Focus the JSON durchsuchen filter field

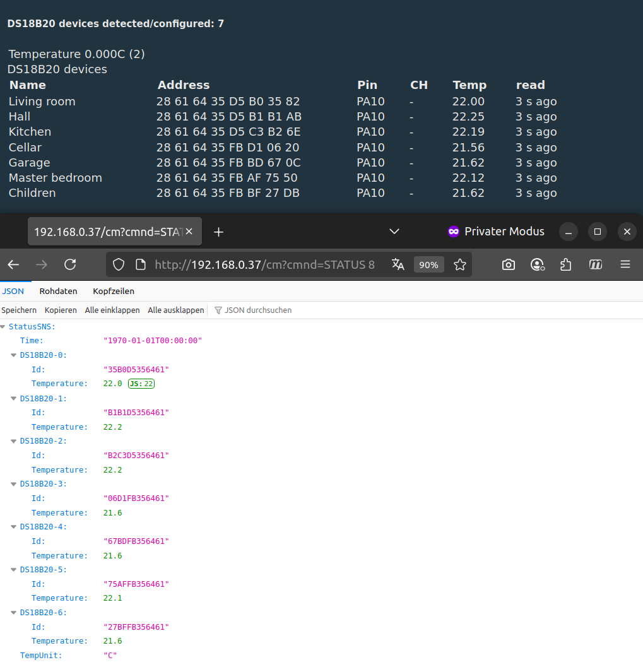(258, 310)
